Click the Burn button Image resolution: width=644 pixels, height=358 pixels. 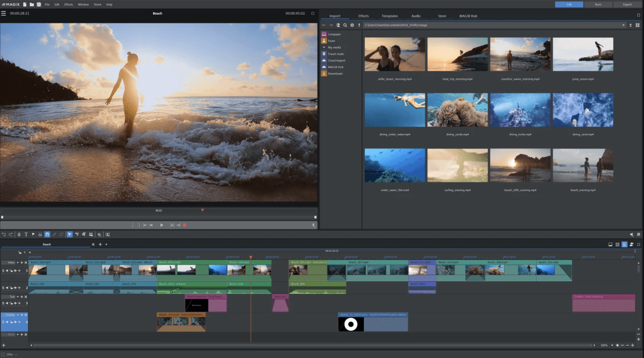click(598, 4)
